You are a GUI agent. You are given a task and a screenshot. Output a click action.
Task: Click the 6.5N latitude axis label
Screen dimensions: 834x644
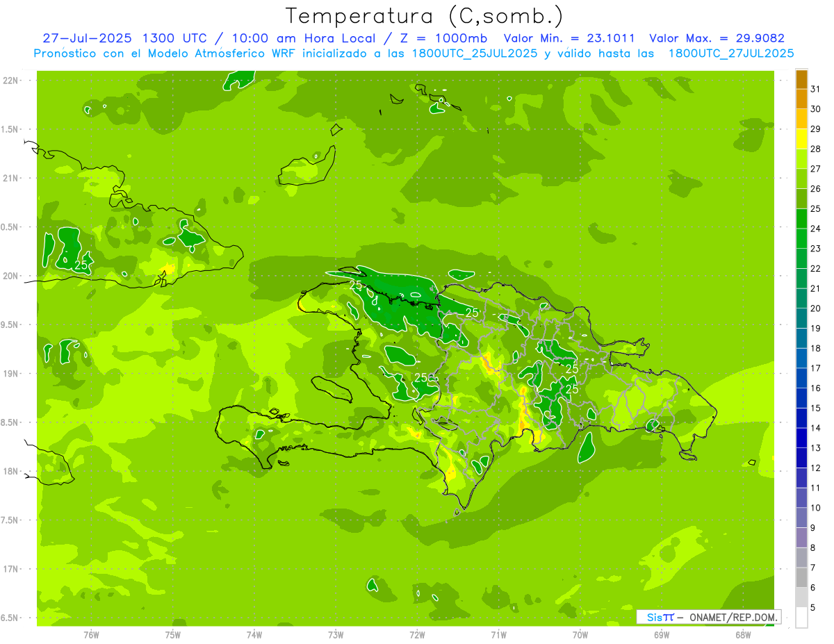[10, 618]
